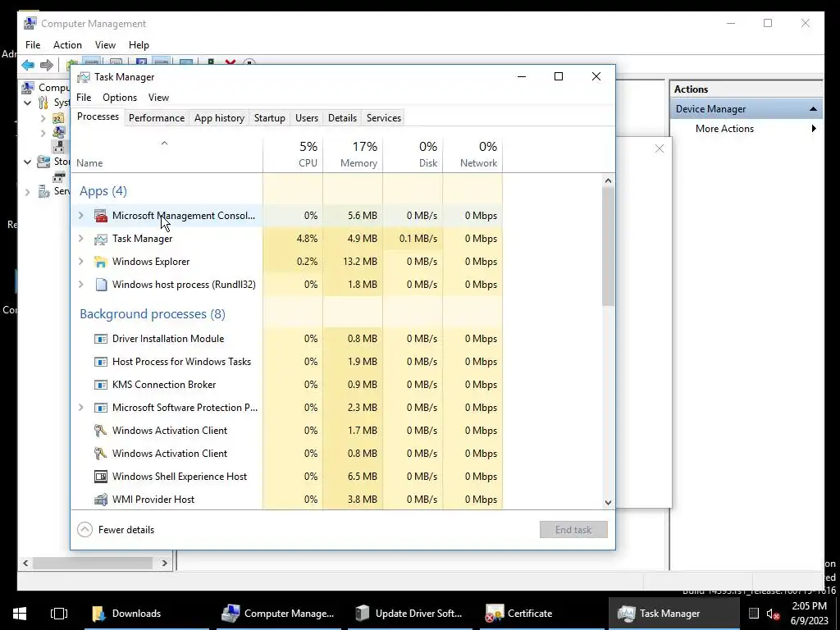Open the Services tab

pyautogui.click(x=384, y=118)
